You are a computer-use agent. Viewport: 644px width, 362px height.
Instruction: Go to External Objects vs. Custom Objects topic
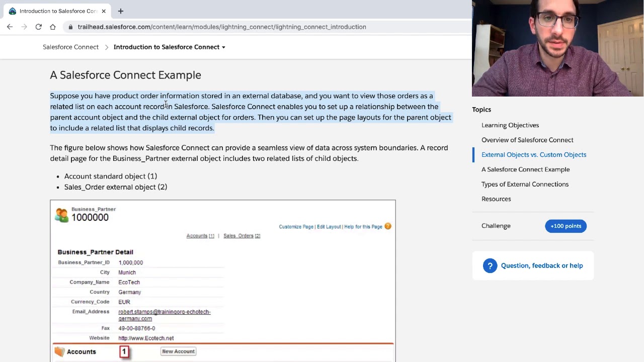(x=534, y=154)
